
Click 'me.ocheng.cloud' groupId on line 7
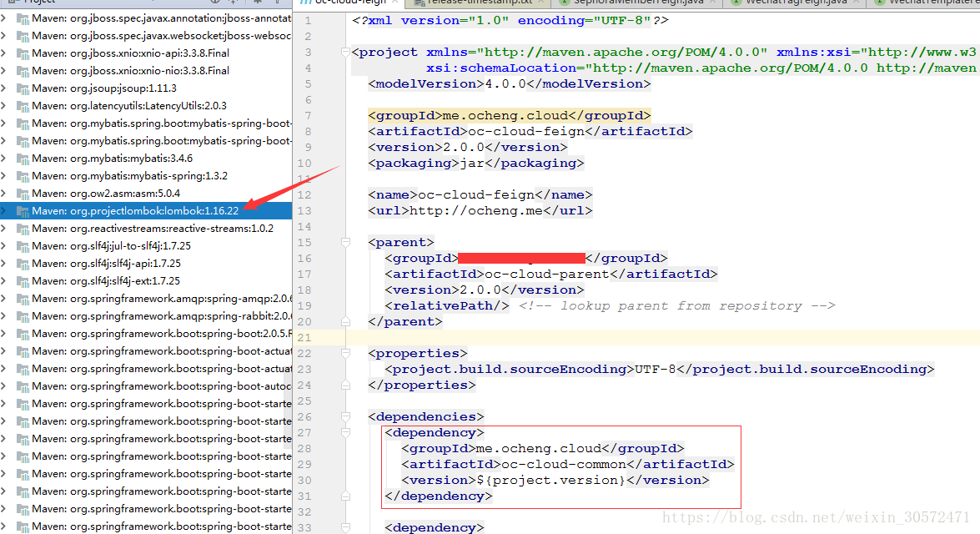pyautogui.click(x=505, y=116)
